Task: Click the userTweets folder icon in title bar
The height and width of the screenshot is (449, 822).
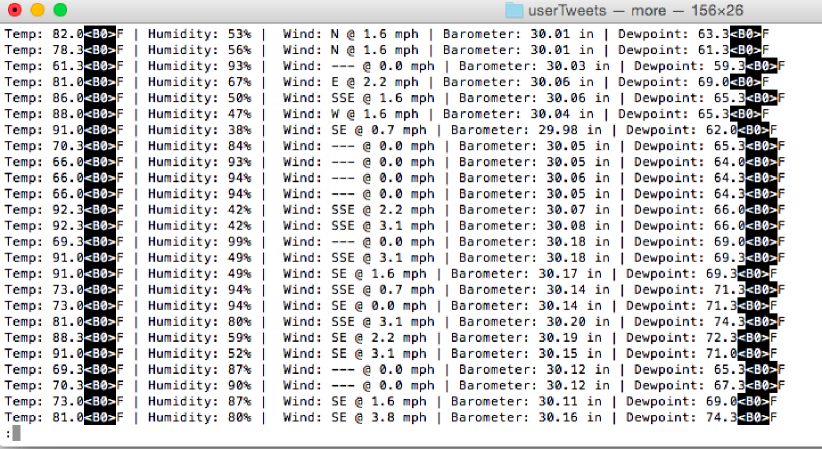Action: tap(514, 10)
